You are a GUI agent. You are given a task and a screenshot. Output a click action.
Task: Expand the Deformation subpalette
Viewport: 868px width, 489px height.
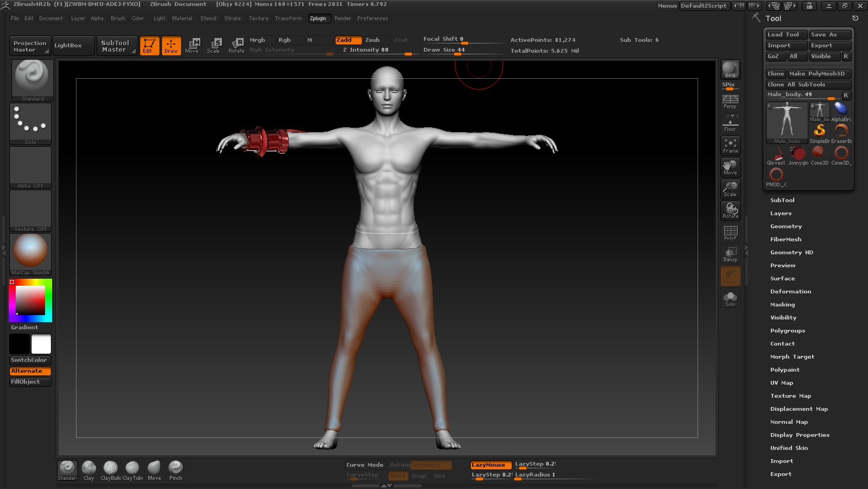click(x=790, y=292)
